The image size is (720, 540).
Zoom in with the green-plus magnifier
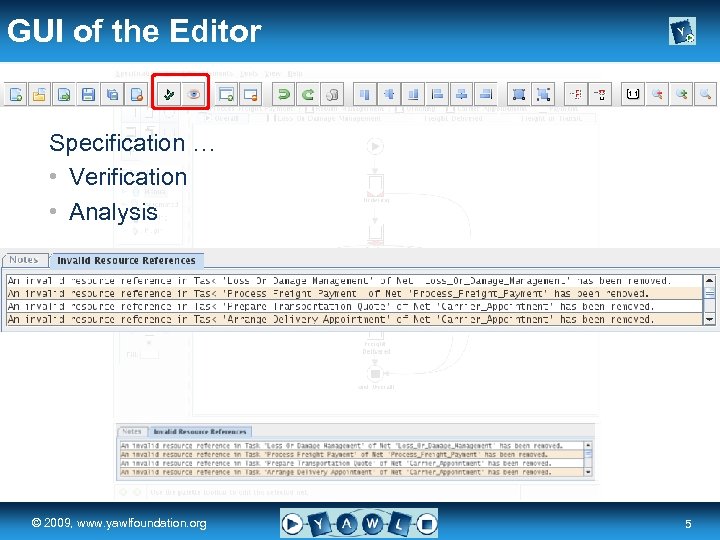pos(681,95)
